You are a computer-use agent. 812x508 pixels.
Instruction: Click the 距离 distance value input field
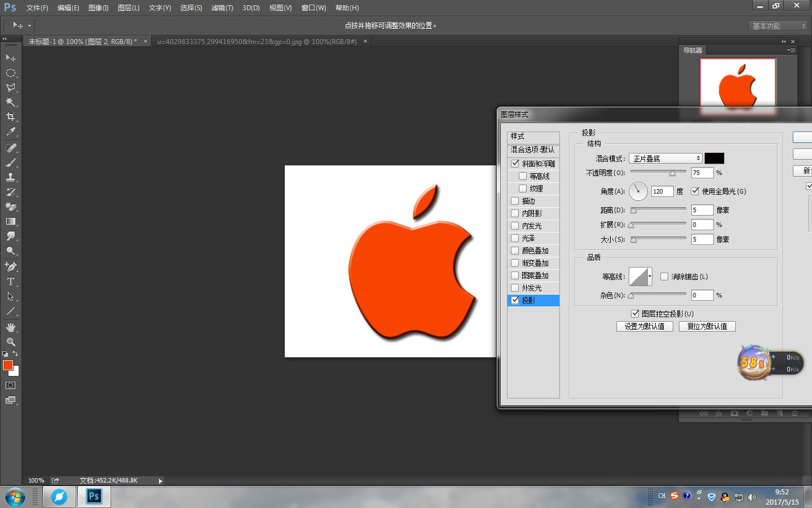(x=702, y=210)
